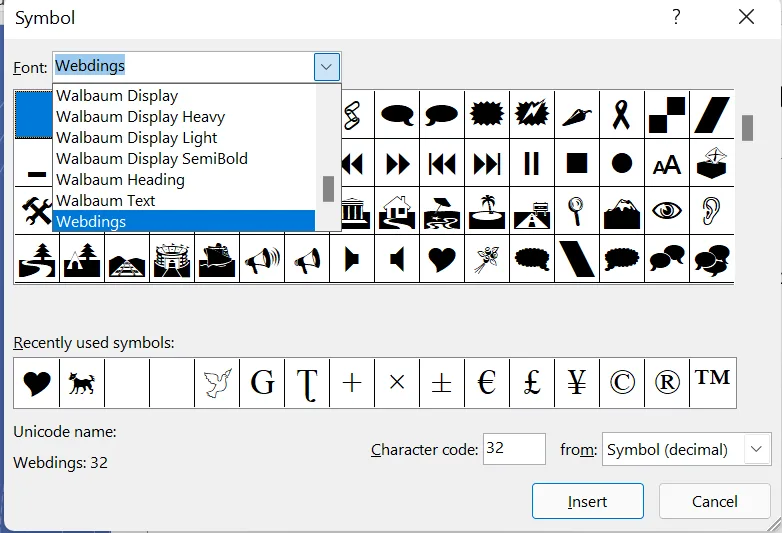Pick the fast-forward double-arrow symbol
Image resolution: width=782 pixels, height=533 pixels.
(x=397, y=163)
